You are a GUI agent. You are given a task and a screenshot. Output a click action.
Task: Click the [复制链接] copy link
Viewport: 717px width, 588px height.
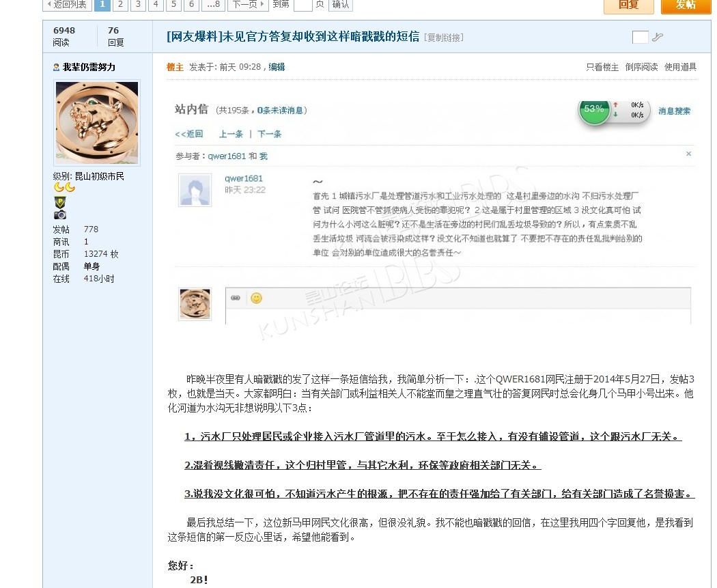pyautogui.click(x=444, y=38)
